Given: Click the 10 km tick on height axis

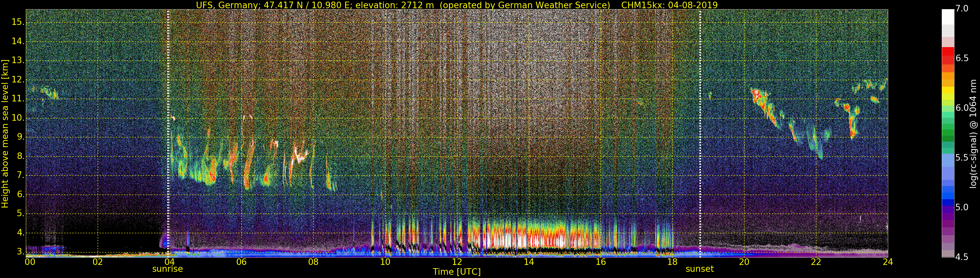Looking at the screenshot, I should click(18, 118).
